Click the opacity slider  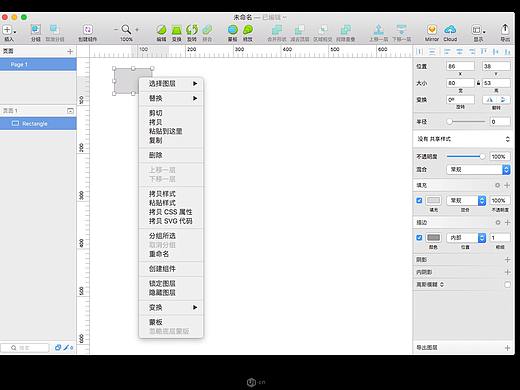[x=466, y=156]
